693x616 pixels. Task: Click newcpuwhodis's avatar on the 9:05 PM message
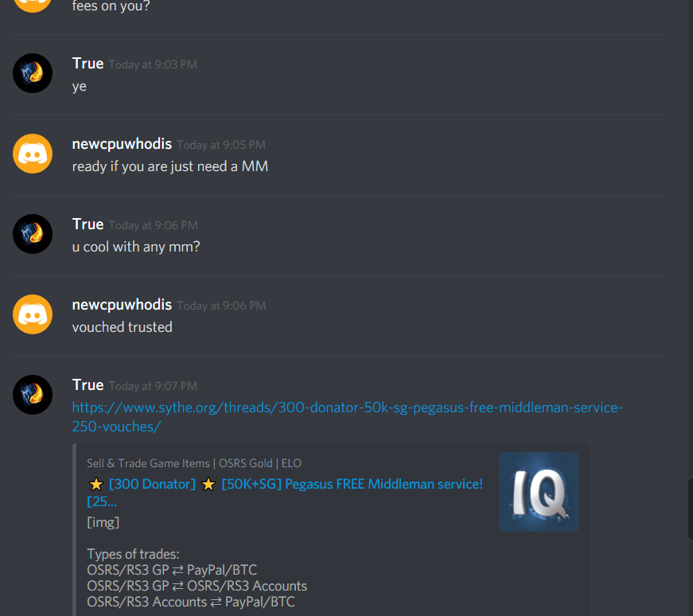point(33,154)
